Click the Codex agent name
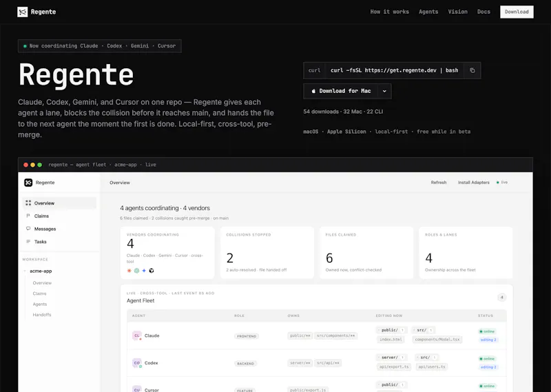This screenshot has height=392, width=551. click(151, 363)
